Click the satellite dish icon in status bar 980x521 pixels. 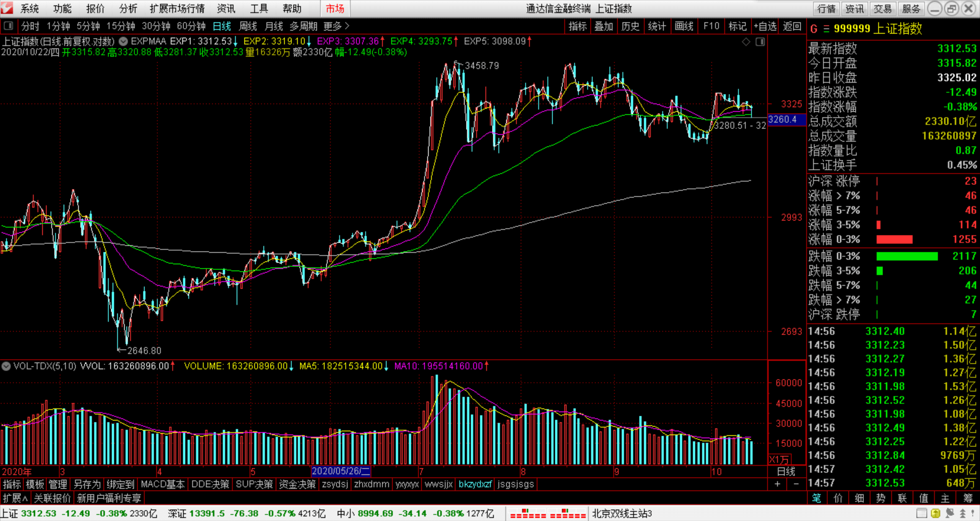coord(949,513)
